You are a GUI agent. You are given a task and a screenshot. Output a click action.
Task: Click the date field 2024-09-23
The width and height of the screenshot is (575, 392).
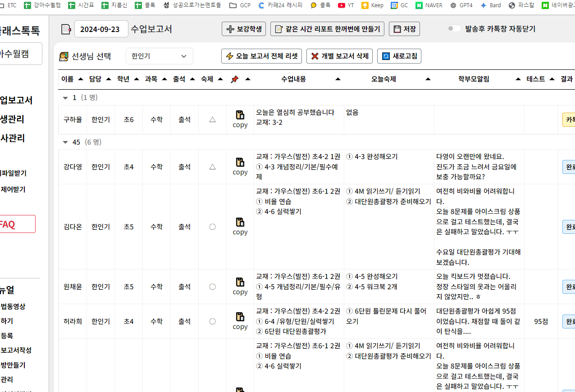pyautogui.click(x=101, y=29)
